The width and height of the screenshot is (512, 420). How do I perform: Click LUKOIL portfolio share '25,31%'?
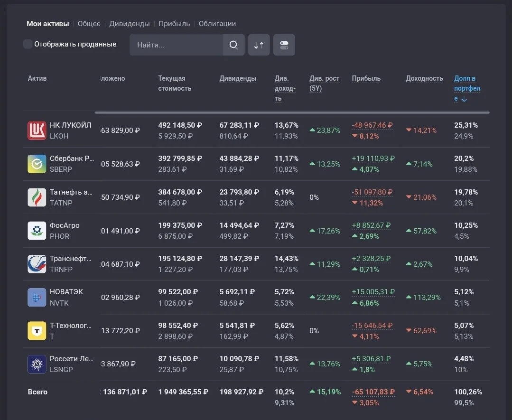coord(466,125)
